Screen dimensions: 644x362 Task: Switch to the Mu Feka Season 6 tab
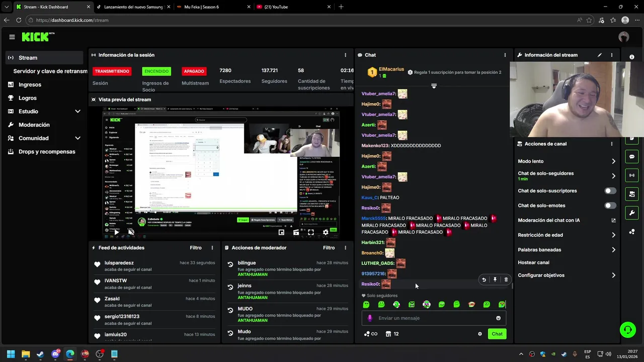tap(213, 7)
